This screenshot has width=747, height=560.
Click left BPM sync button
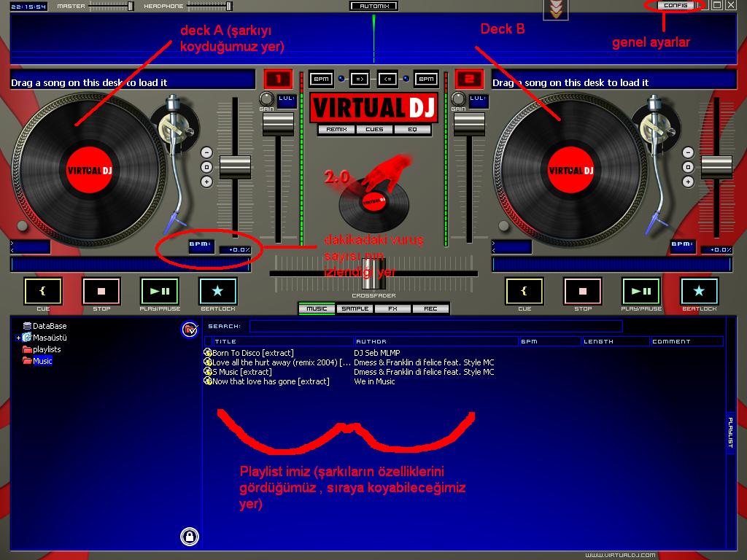tap(321, 79)
